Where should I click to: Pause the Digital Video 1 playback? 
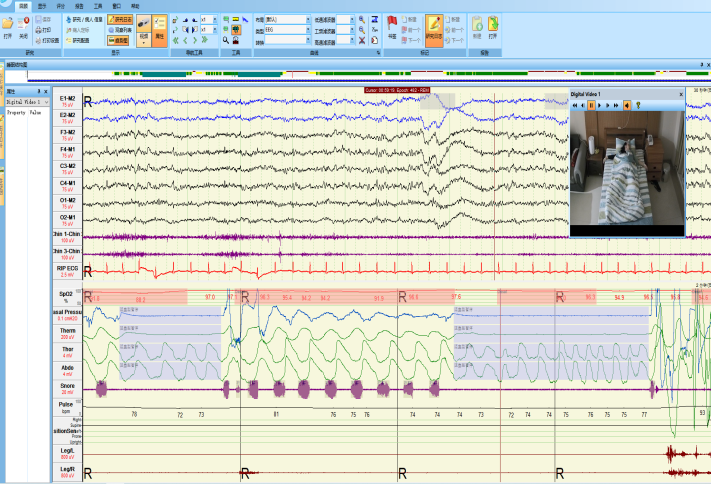(591, 104)
